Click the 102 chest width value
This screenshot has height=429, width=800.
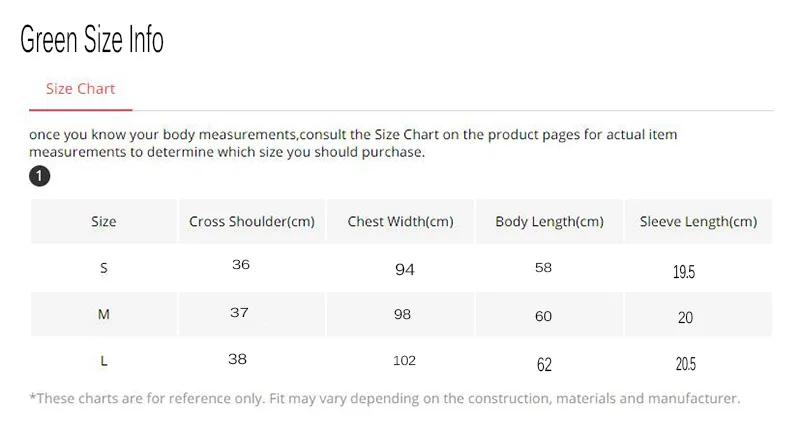pyautogui.click(x=404, y=361)
